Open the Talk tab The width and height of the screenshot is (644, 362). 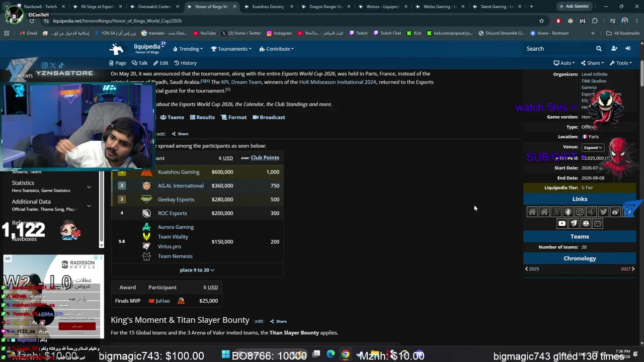tap(140, 63)
